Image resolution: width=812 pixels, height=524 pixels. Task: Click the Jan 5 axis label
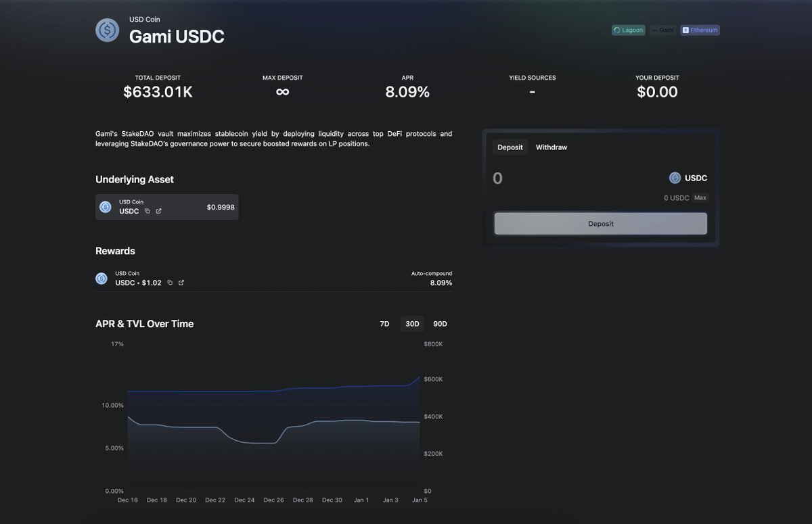tap(420, 500)
